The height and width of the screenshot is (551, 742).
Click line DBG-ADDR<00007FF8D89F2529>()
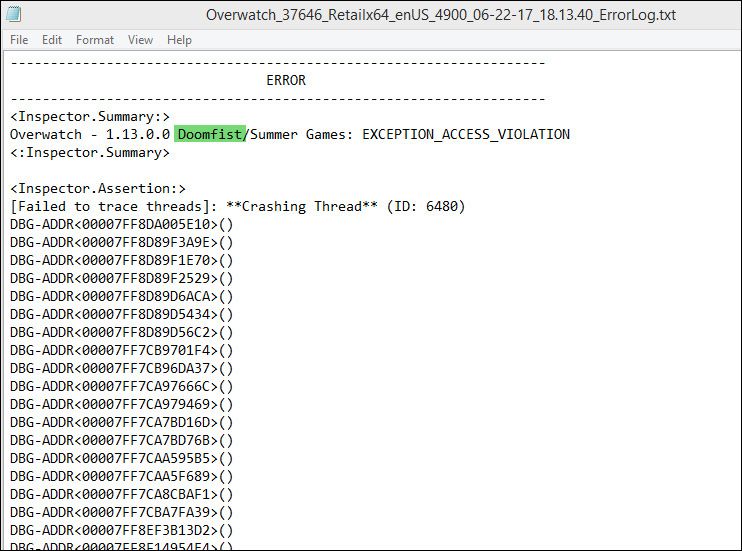pos(122,278)
